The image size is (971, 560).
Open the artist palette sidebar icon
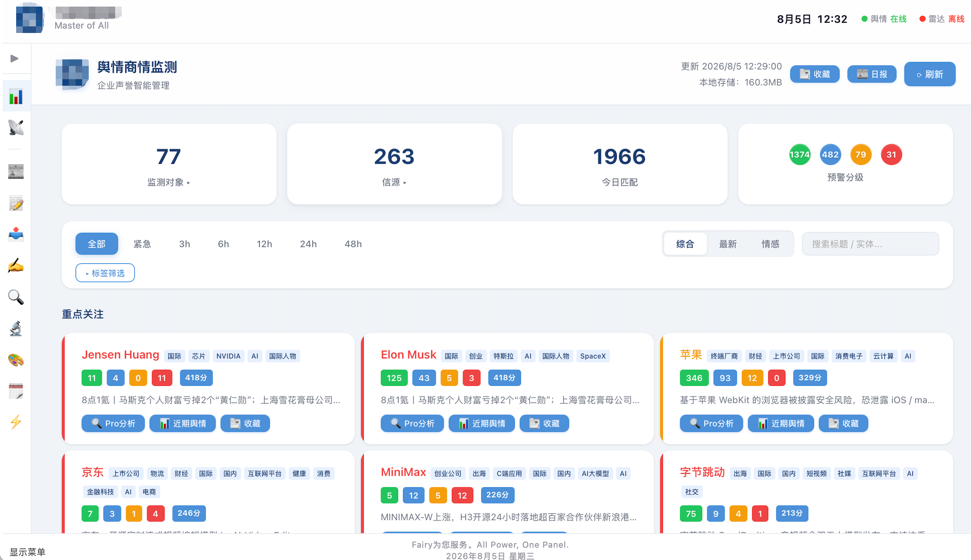pyautogui.click(x=16, y=360)
